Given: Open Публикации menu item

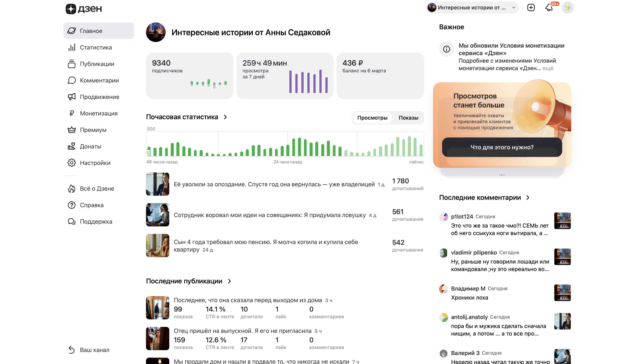Looking at the screenshot, I should pyautogui.click(x=97, y=64).
